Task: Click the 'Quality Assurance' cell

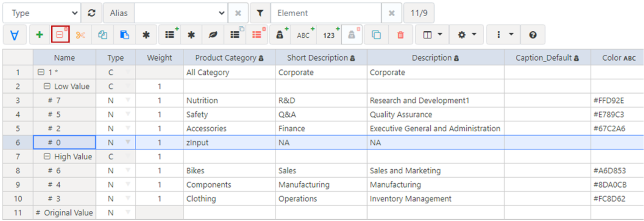Action: [x=436, y=115]
